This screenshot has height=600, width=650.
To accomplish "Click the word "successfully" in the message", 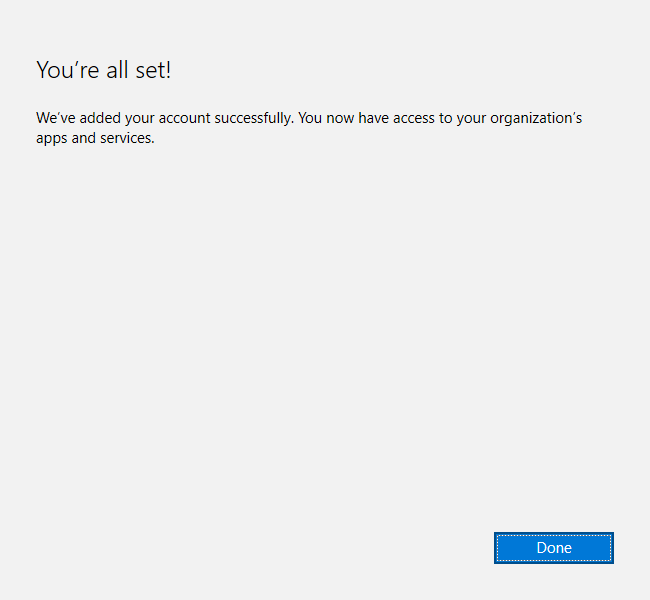I will pos(253,118).
